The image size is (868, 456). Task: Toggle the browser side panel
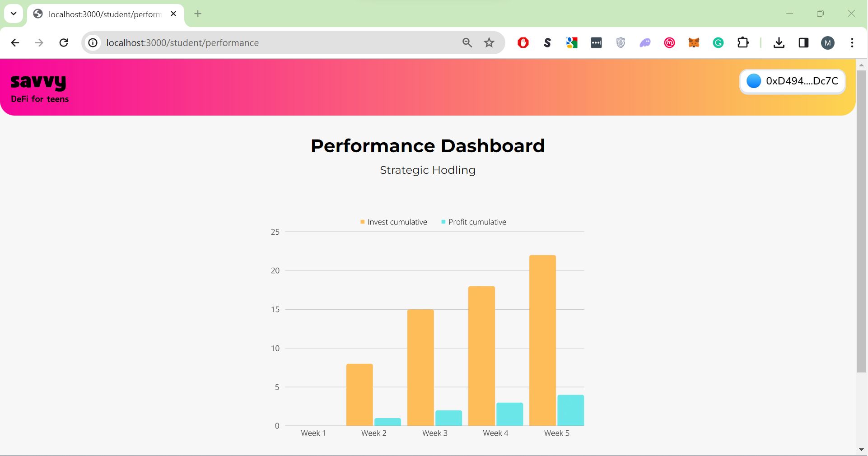tap(803, 42)
